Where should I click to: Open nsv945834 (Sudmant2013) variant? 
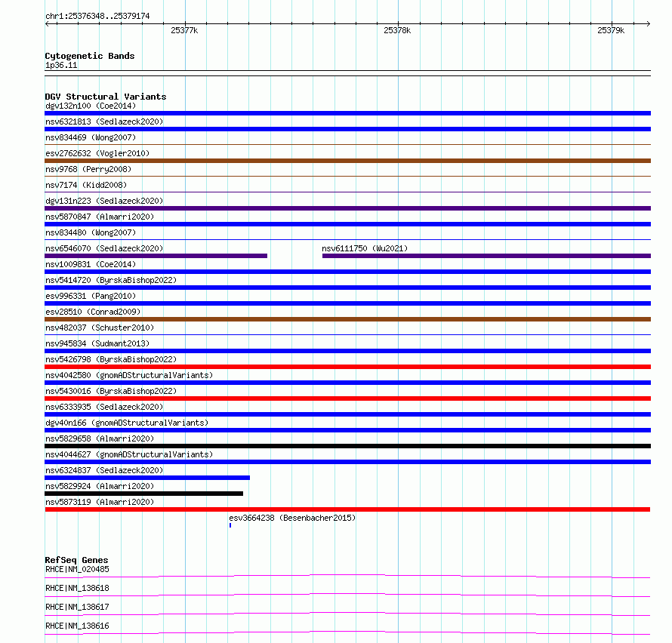pyautogui.click(x=97, y=343)
